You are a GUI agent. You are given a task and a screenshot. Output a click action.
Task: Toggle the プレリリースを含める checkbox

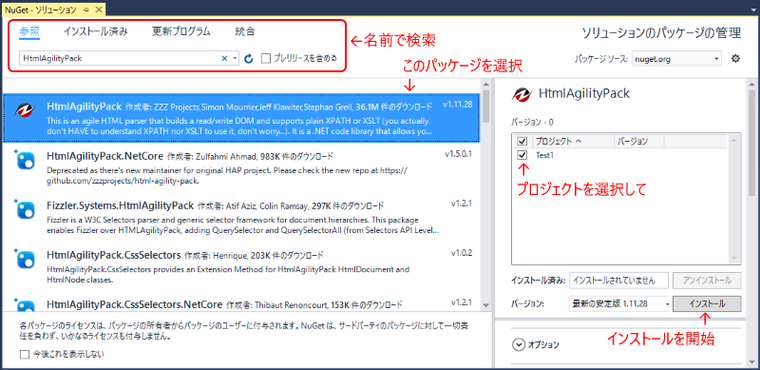(x=266, y=58)
